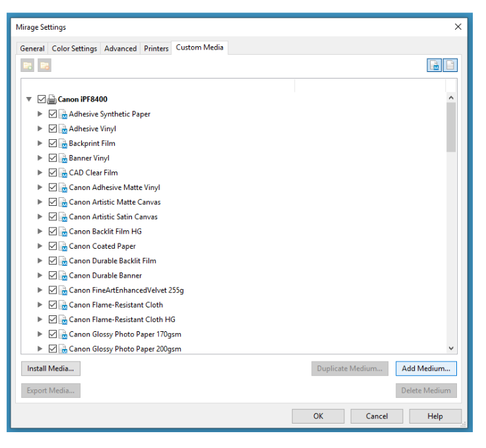Click the remove folder icon in toolbar

pos(45,66)
